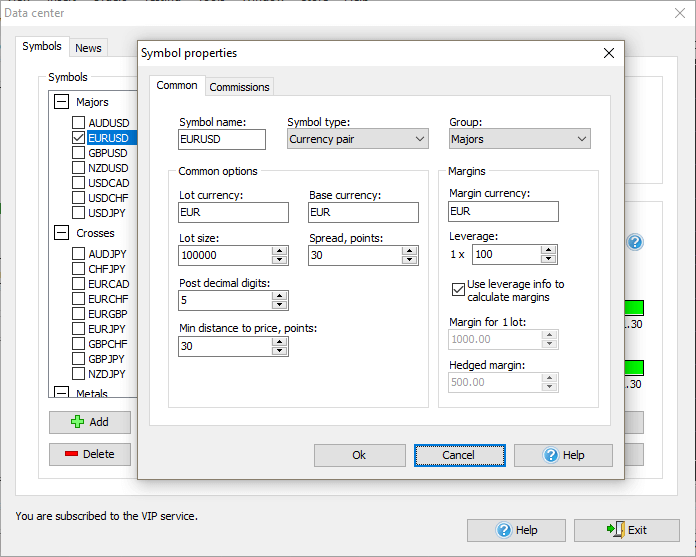Click the red minus Delete button

[90, 454]
